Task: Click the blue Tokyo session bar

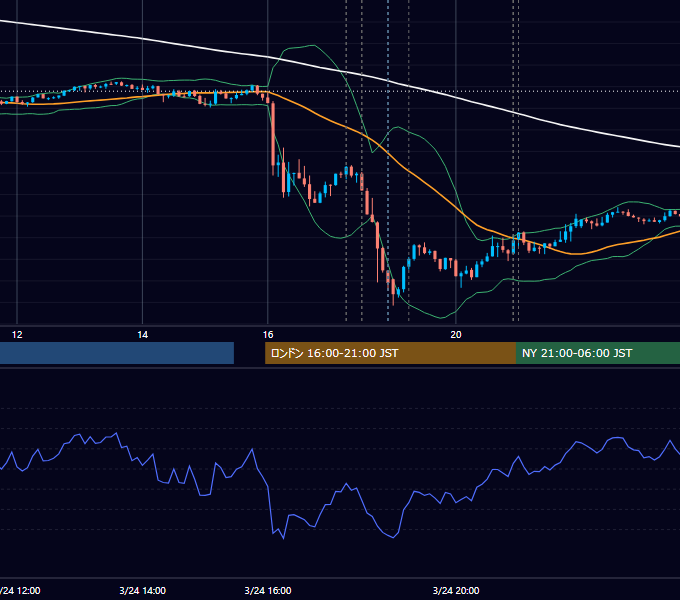Action: coord(117,353)
